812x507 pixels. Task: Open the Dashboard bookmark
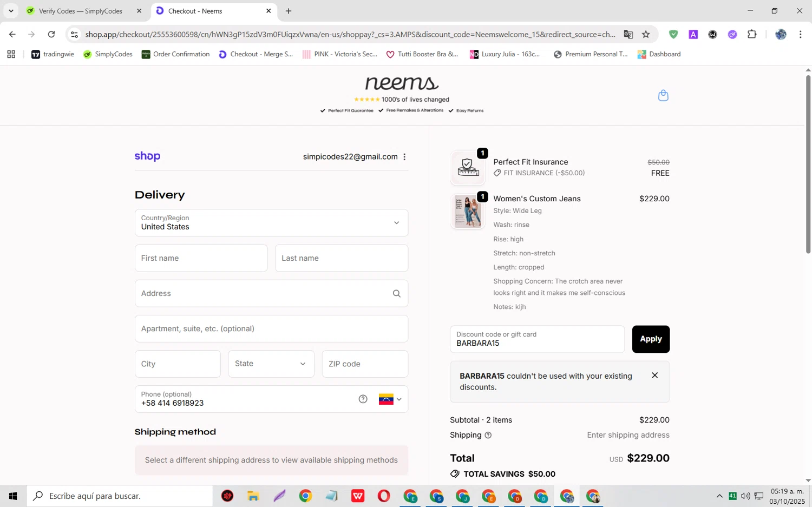pyautogui.click(x=659, y=54)
